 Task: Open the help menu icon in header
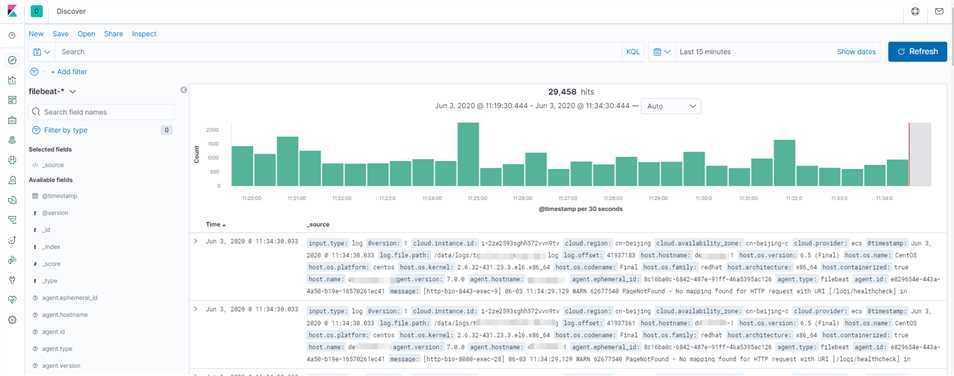[x=915, y=11]
